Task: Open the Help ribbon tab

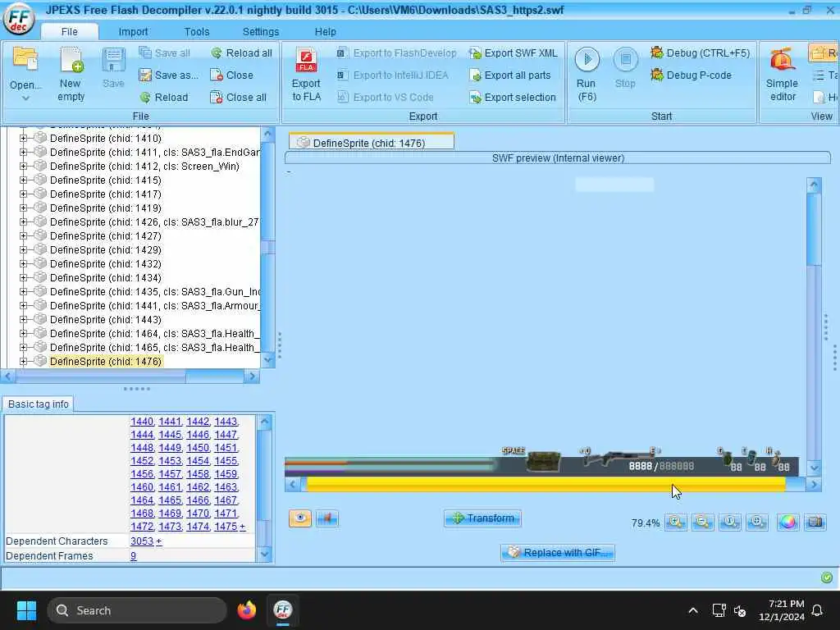Action: click(325, 32)
